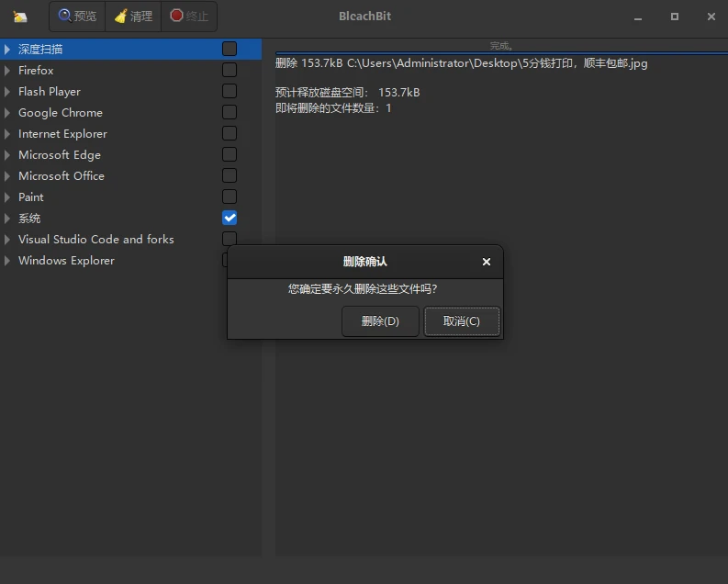Viewport: 728px width, 584px height.
Task: Click the 删除确认 dialog title
Action: (365, 262)
